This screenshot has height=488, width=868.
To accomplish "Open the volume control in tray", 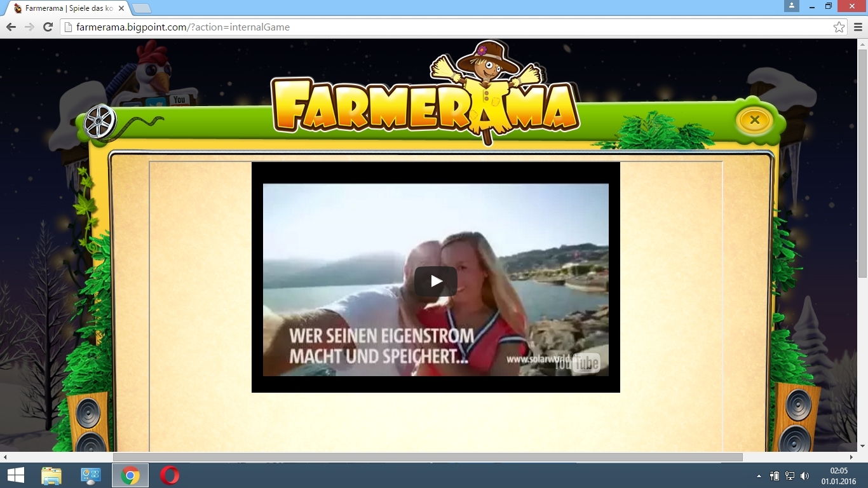I will [x=804, y=476].
